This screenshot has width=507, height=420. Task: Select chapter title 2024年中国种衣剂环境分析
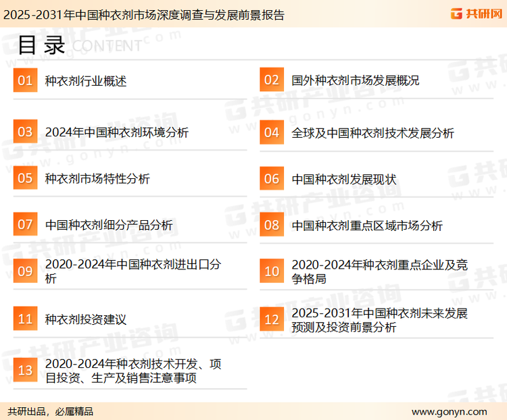click(x=117, y=132)
